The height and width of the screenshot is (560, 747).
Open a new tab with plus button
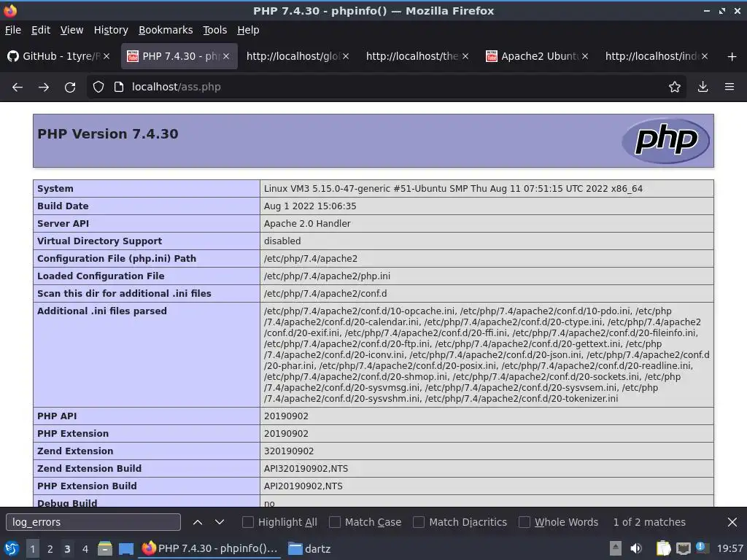click(x=732, y=57)
